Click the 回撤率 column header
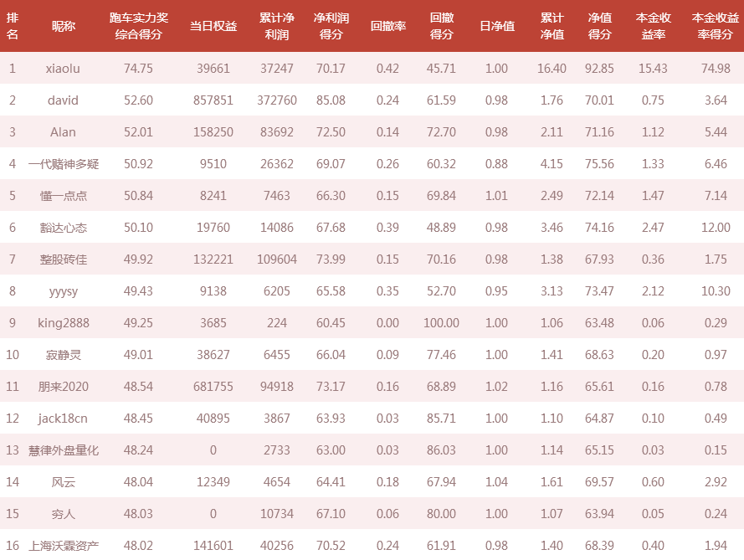The width and height of the screenshot is (744, 560). coord(387,26)
